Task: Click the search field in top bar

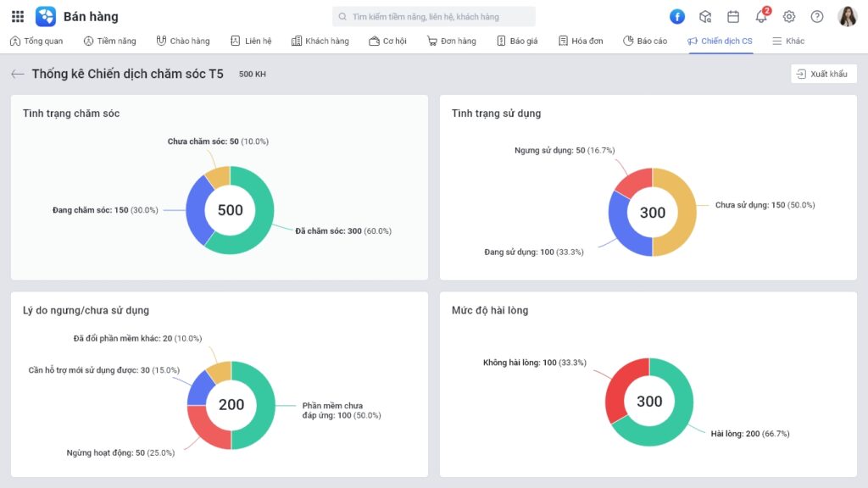Action: 437,15
